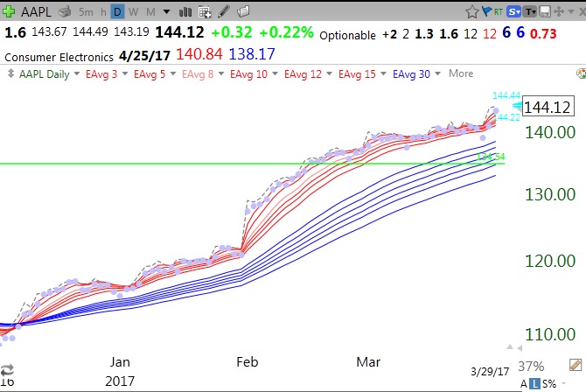Click the EAvg 30 indicator label
This screenshot has height=392, width=586.
click(411, 74)
